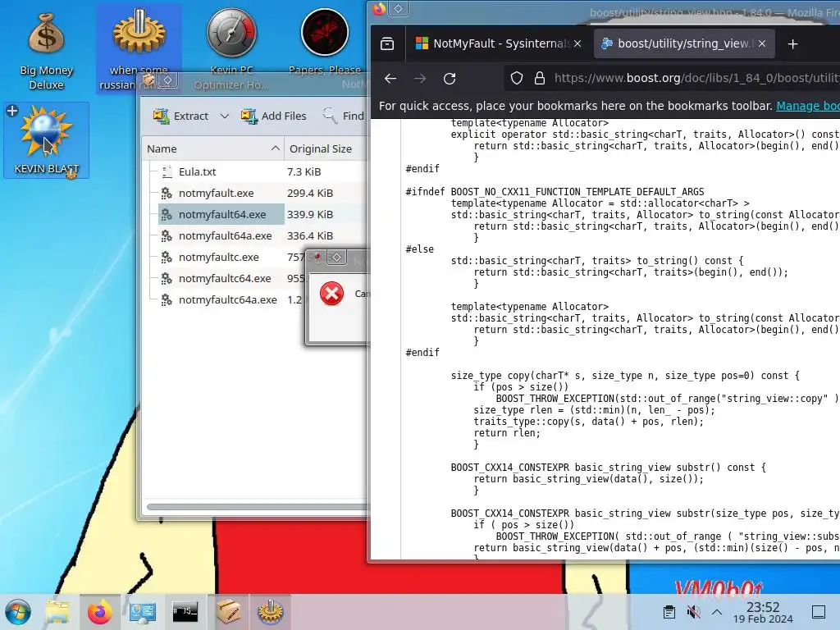Open the Papers, Please desktop icon
Viewport: 840px width, 630px height.
coord(325,43)
